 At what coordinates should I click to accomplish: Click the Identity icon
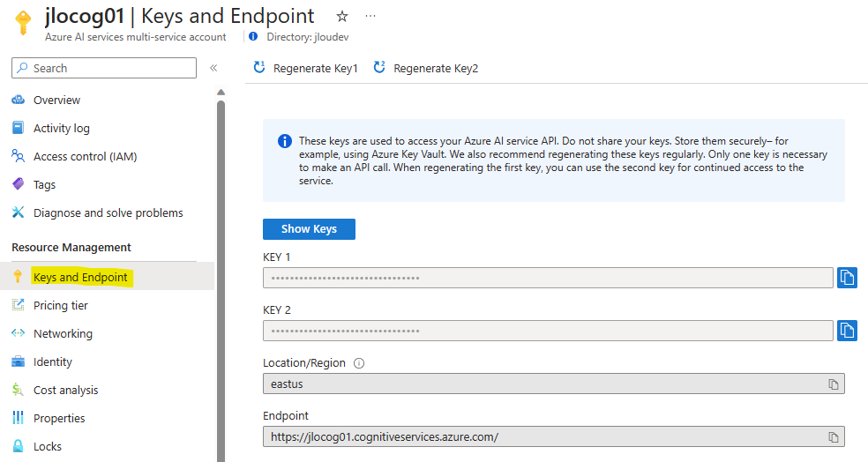point(19,361)
